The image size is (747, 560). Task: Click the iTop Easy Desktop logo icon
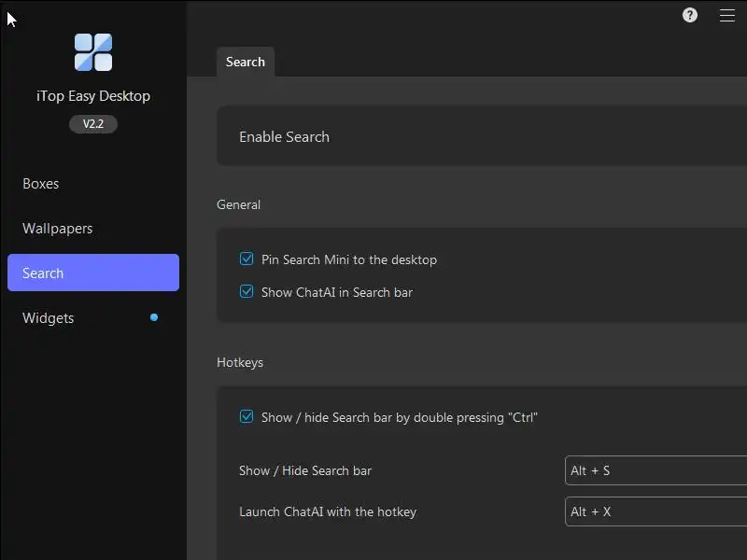(93, 52)
